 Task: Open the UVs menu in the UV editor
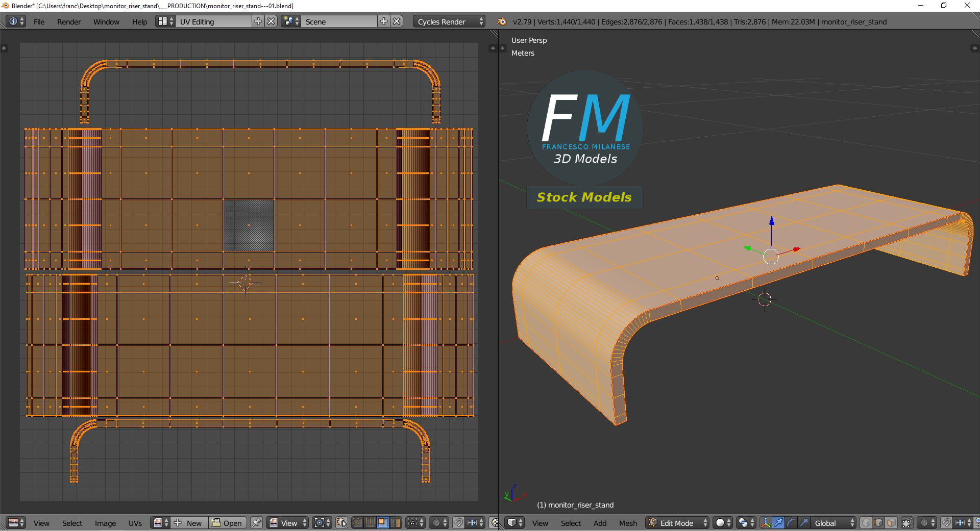[135, 523]
